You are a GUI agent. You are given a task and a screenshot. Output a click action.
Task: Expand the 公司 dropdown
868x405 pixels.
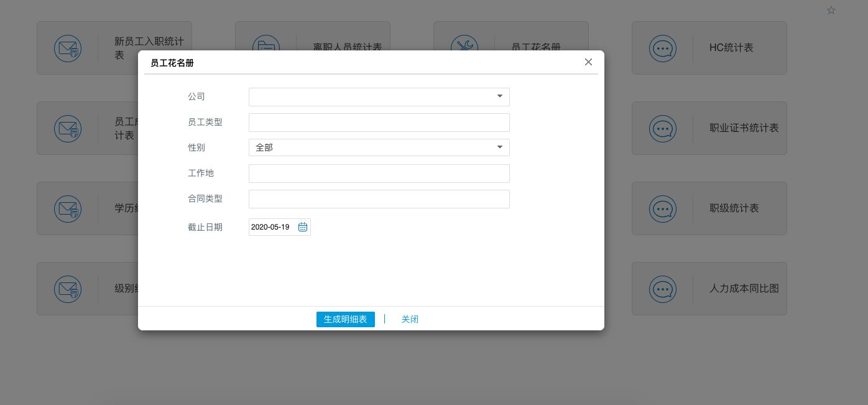(499, 96)
